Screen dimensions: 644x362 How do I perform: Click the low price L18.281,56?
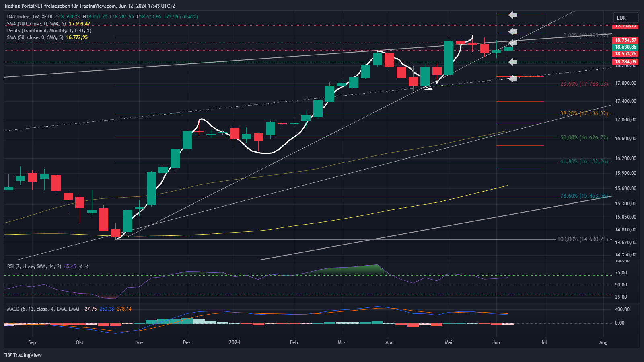pos(122,17)
